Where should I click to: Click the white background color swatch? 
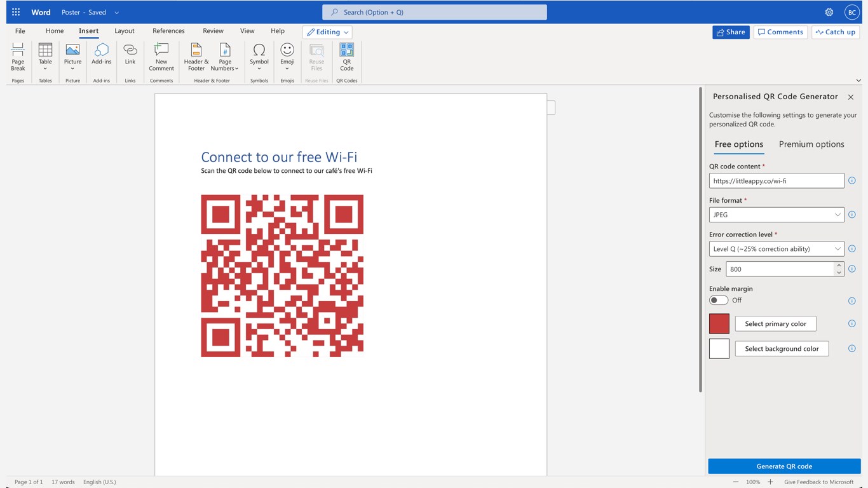point(719,349)
